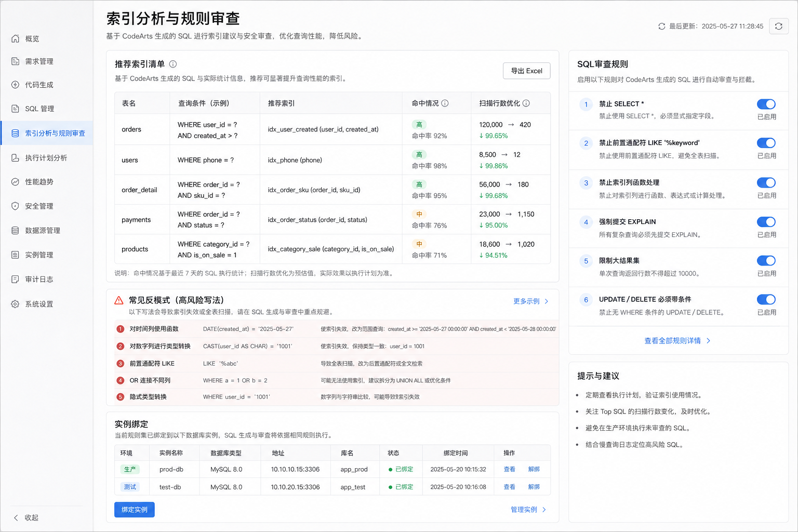Open 概览 menu item
Viewport: 798px width, 532px height.
pos(47,38)
